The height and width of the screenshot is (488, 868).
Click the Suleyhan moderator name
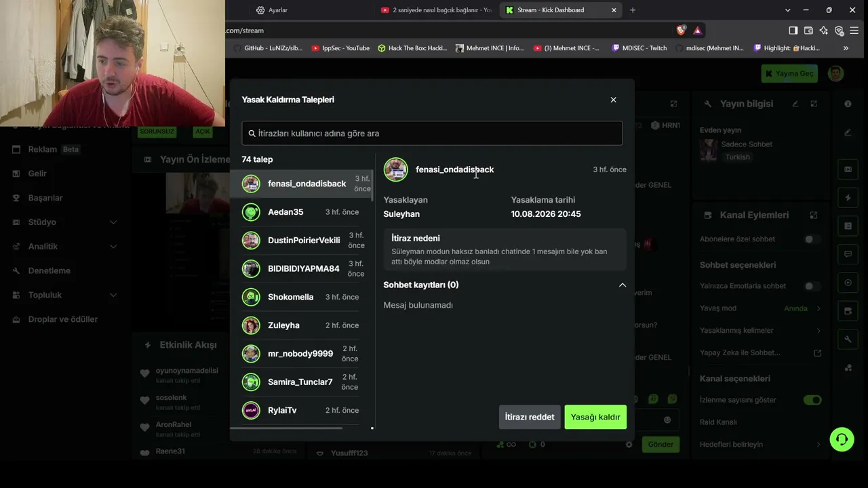pyautogui.click(x=401, y=214)
